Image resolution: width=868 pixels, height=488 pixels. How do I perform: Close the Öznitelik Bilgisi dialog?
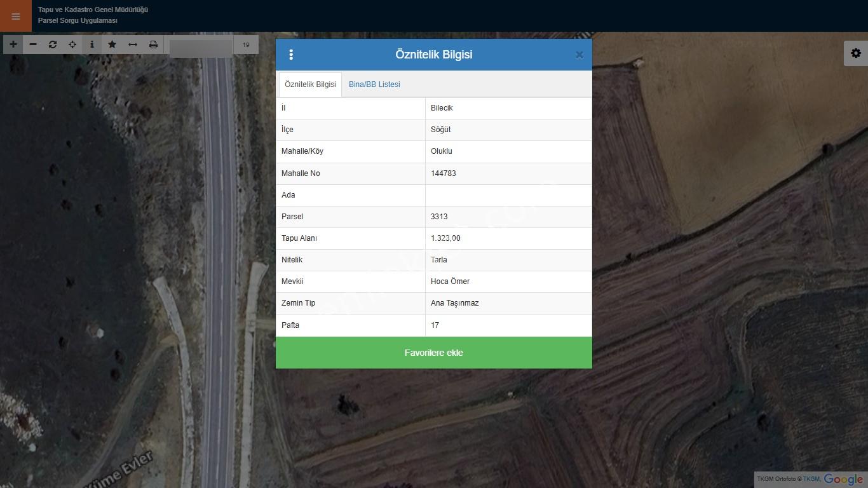tap(579, 55)
